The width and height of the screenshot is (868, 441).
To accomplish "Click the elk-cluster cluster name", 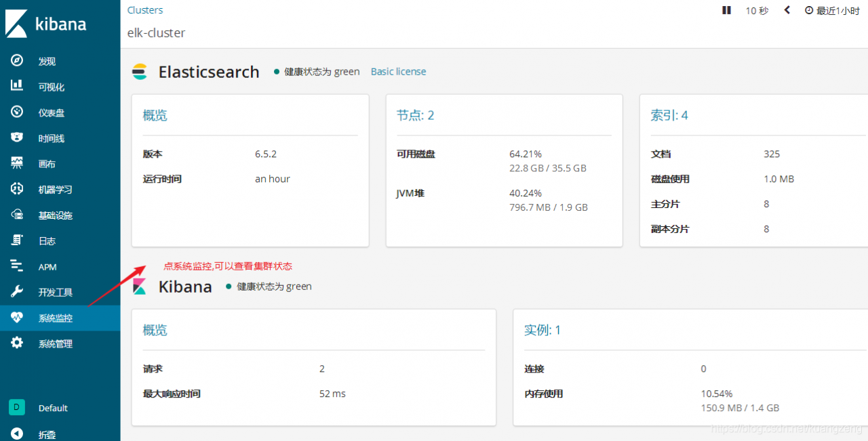I will [x=156, y=33].
